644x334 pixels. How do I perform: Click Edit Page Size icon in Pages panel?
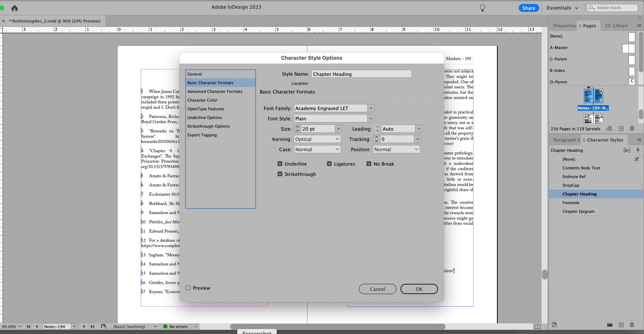(609, 128)
